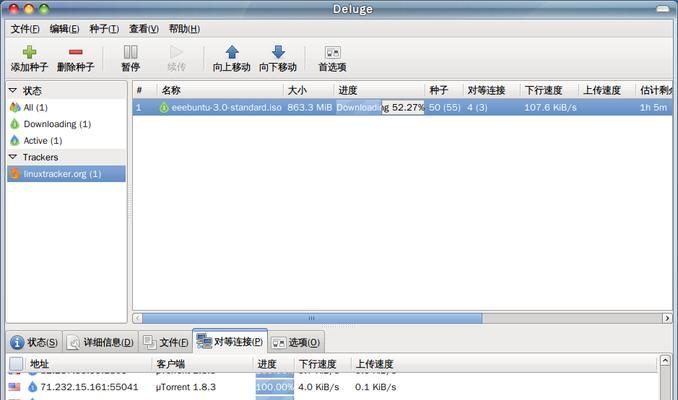Click the 107.6 KiB/s download speed cell

(x=550, y=107)
